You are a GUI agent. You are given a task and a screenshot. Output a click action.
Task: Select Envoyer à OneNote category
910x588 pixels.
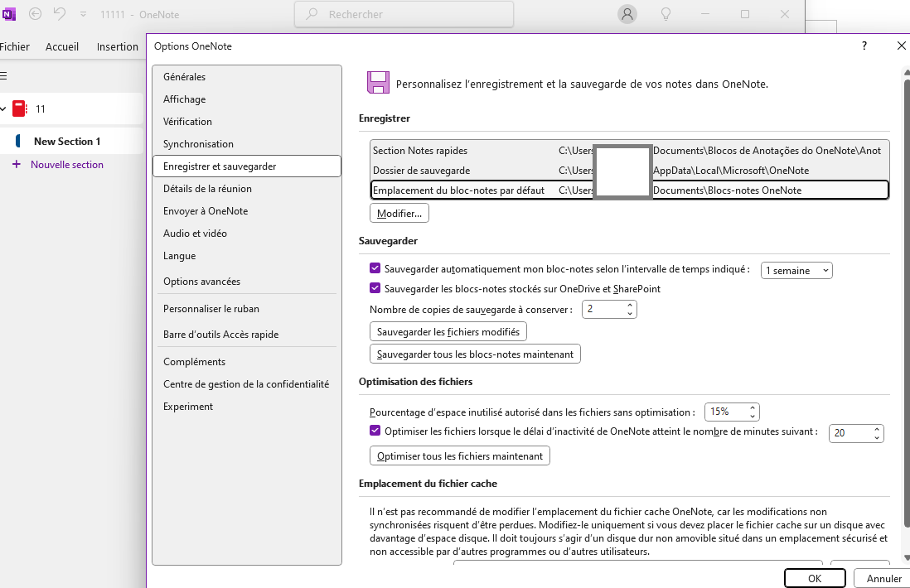(x=247, y=211)
